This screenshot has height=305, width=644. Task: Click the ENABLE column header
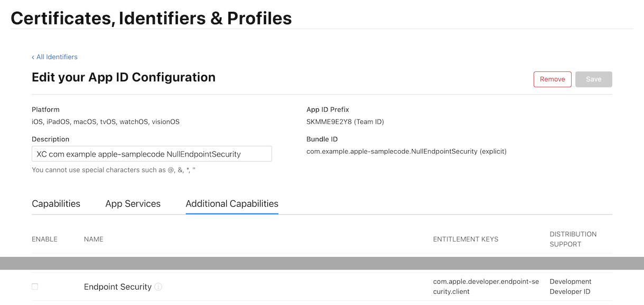[x=44, y=239]
